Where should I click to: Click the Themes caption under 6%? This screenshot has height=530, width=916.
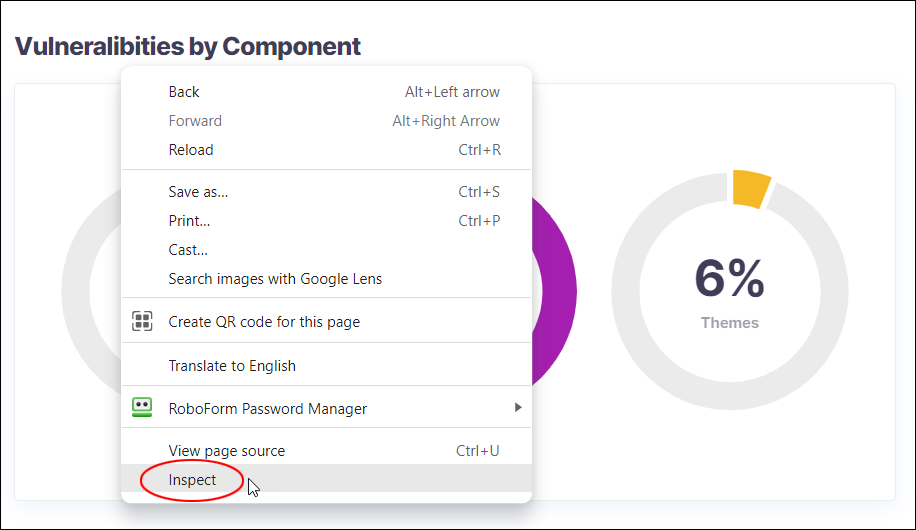pyautogui.click(x=730, y=323)
